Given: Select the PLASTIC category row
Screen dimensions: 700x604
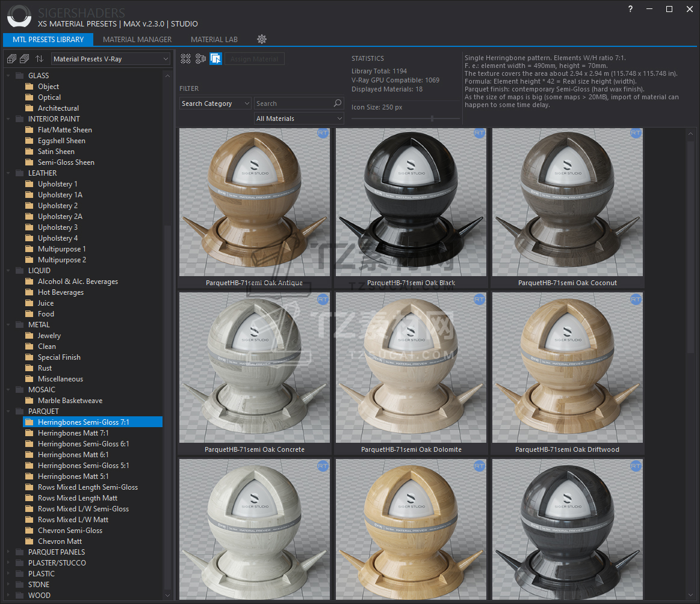Looking at the screenshot, I should [41, 574].
